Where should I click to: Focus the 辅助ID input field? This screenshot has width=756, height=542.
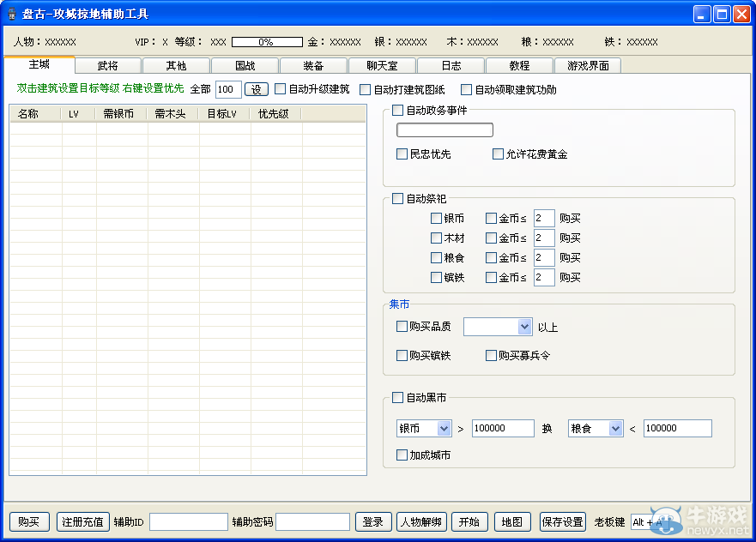click(x=189, y=521)
